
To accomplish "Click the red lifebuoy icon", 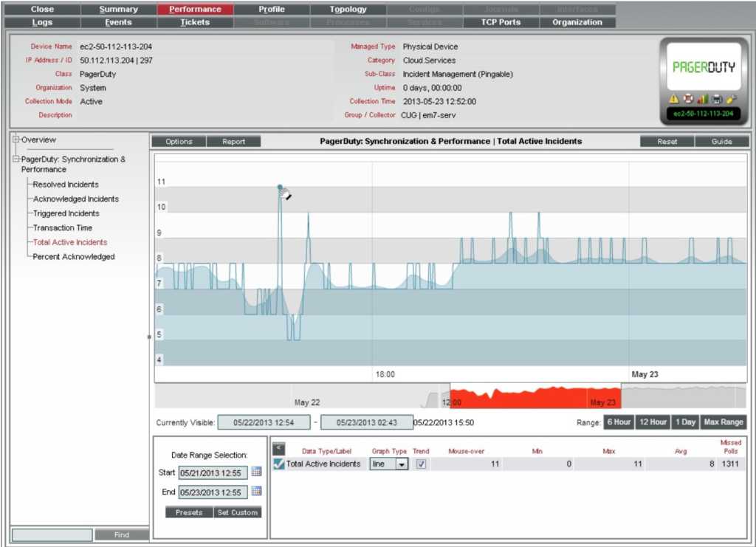I will pyautogui.click(x=688, y=99).
